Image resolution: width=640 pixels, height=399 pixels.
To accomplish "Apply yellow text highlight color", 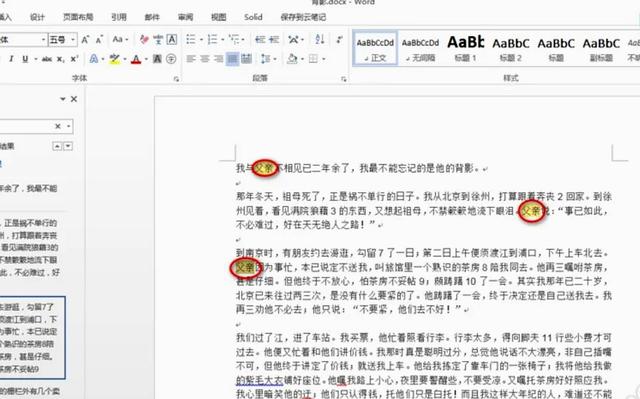I will tap(115, 59).
